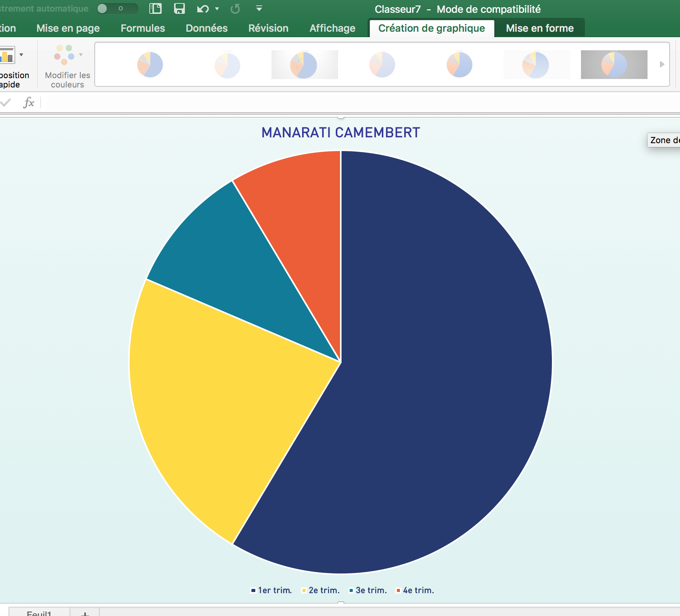The height and width of the screenshot is (616, 680).
Task: Click the Modifier les couleurs palette icon
Action: (x=65, y=55)
